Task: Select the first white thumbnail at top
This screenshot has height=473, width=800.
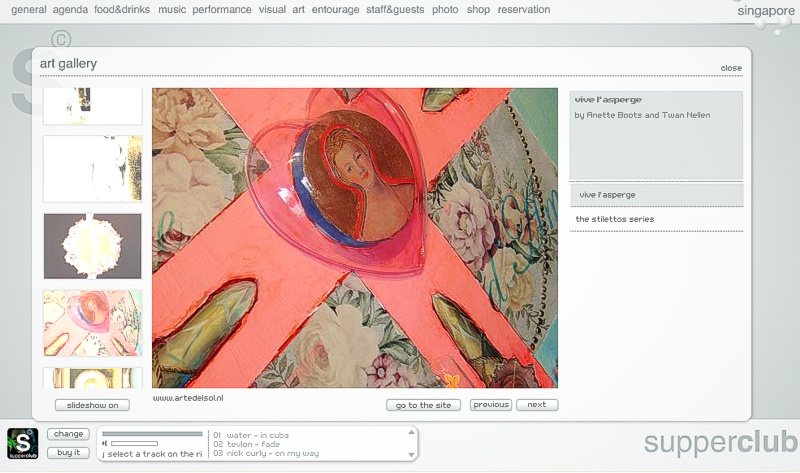Action: (x=93, y=106)
